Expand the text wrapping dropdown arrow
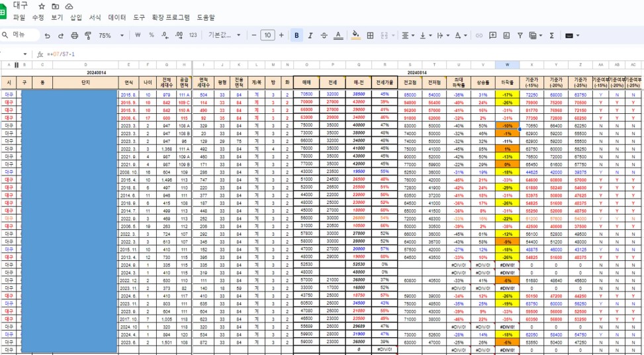 [x=447, y=35]
